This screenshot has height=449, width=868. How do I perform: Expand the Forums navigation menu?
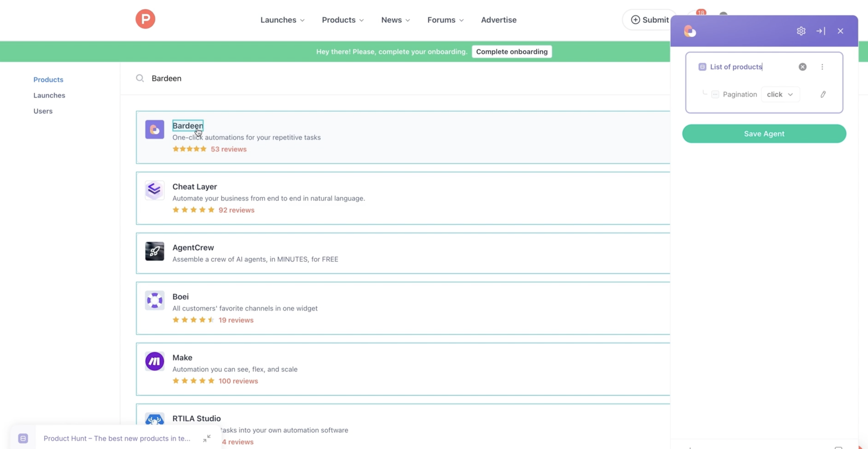coord(446,20)
